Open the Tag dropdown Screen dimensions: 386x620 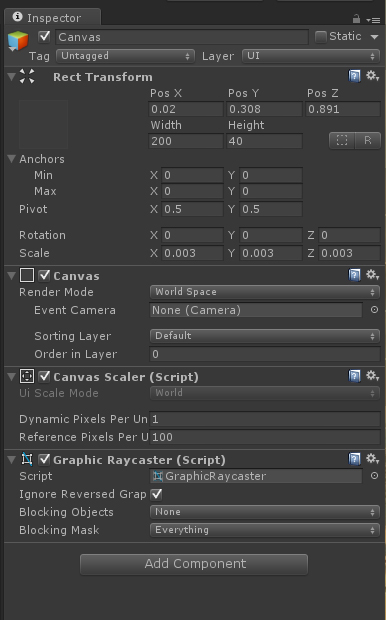click(x=125, y=56)
